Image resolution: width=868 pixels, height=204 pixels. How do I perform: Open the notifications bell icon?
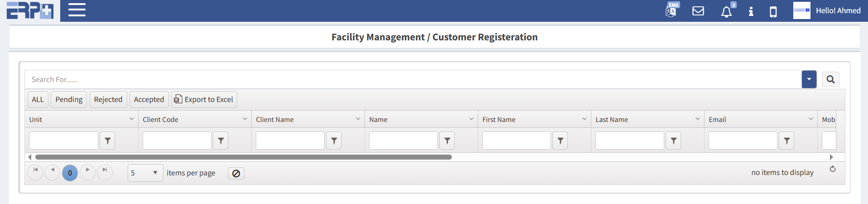click(726, 11)
